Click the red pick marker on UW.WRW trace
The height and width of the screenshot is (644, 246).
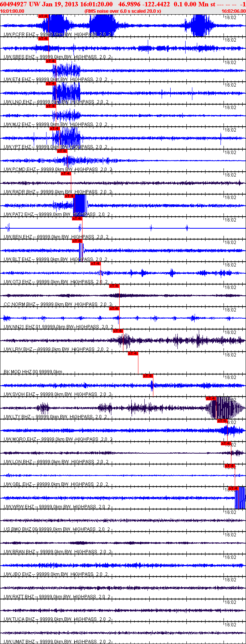[x=233, y=488]
